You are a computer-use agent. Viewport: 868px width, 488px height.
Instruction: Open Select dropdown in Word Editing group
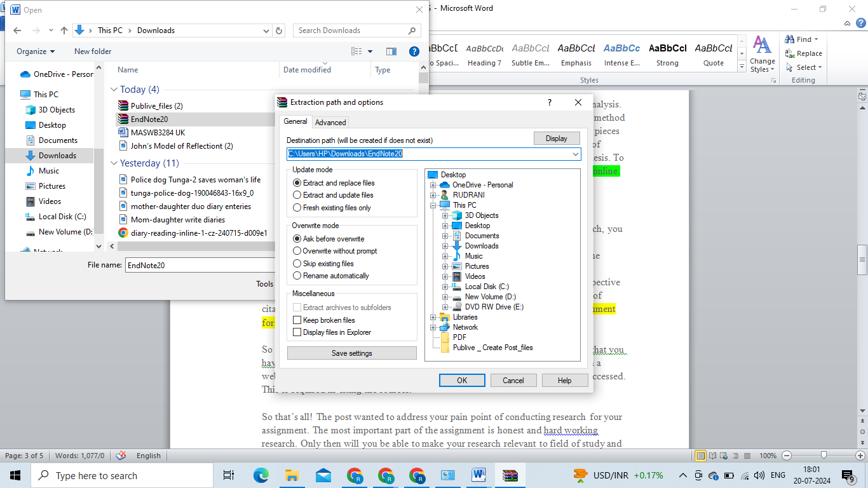tap(804, 67)
